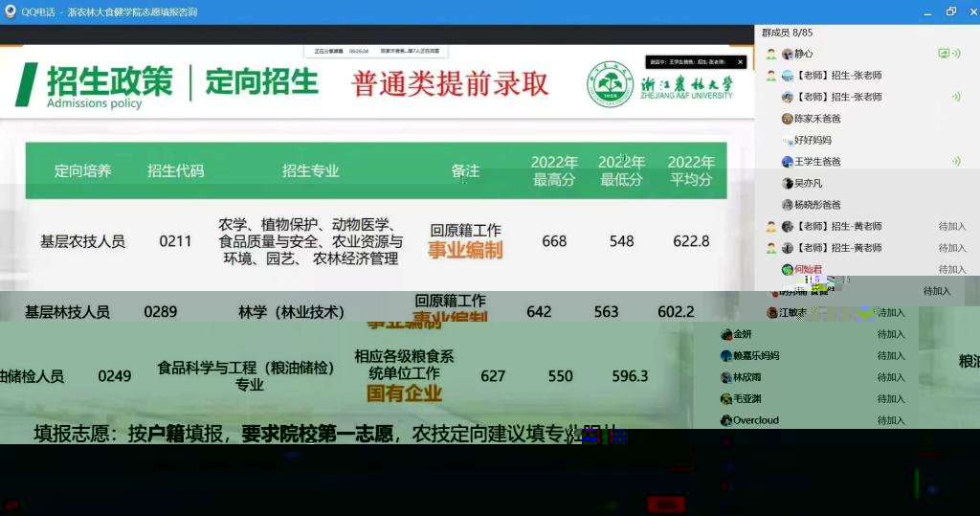The width and height of the screenshot is (980, 516).
Task: Open 金妍's avatar
Action: [726, 334]
